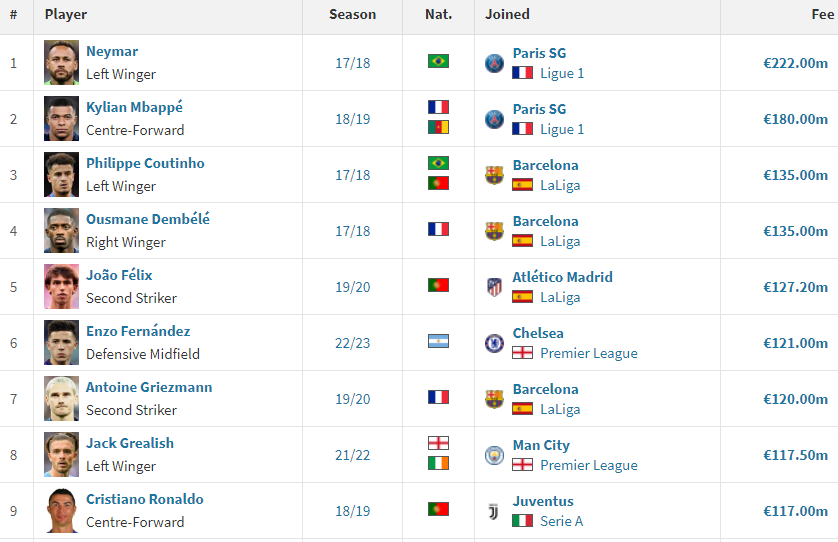Sort by the Season column header
The height and width of the screenshot is (542, 838).
click(353, 15)
